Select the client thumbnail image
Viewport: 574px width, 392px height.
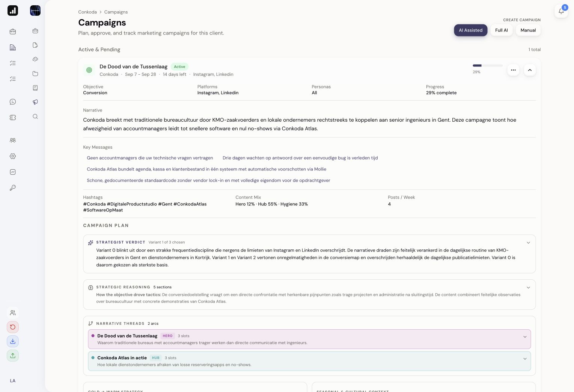click(x=35, y=11)
